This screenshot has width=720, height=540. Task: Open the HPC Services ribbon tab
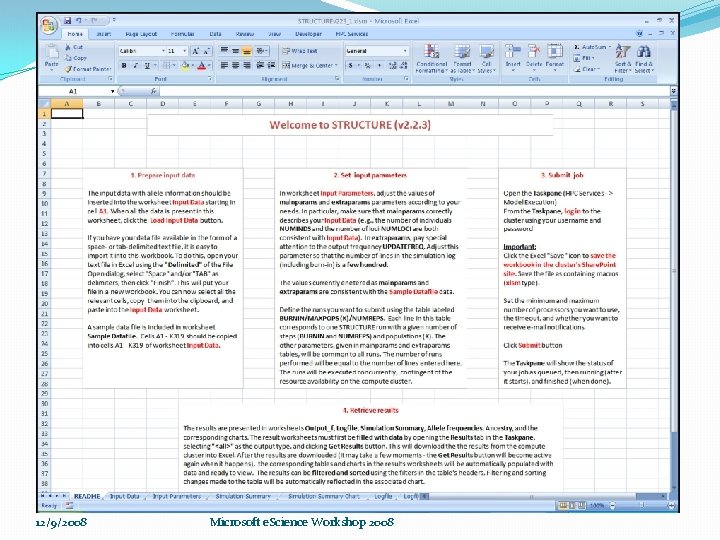352,34
